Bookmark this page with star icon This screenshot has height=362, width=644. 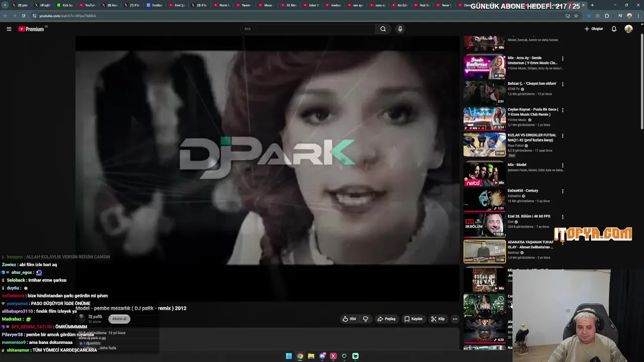click(576, 16)
